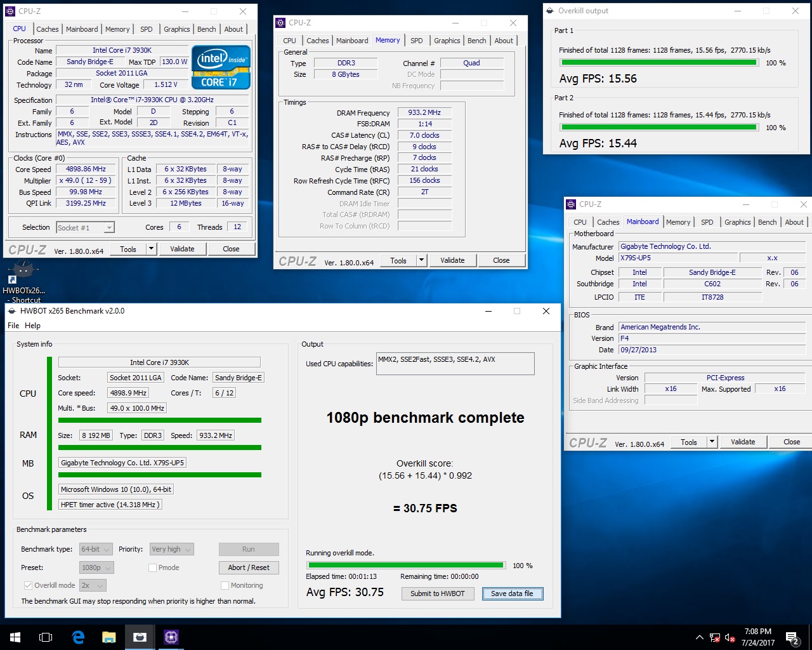Toggle the Overkill mode checkbox
This screenshot has width=812, height=650.
pos(28,585)
